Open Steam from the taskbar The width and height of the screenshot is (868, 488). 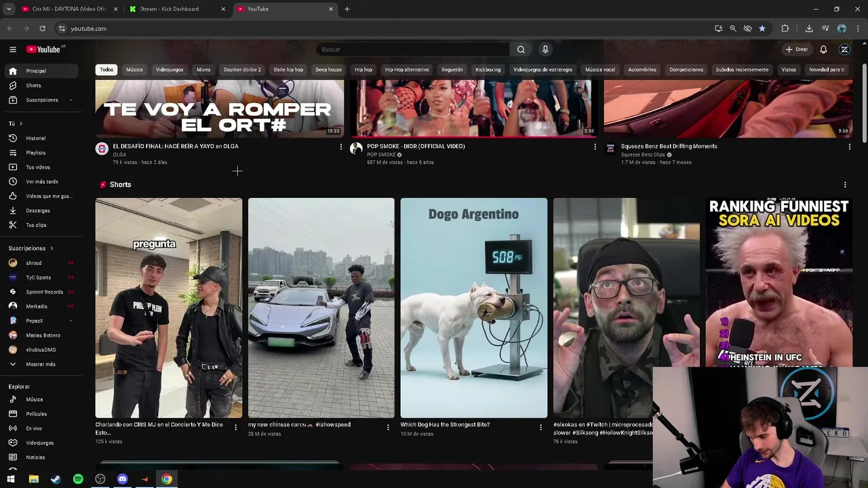tap(56, 479)
